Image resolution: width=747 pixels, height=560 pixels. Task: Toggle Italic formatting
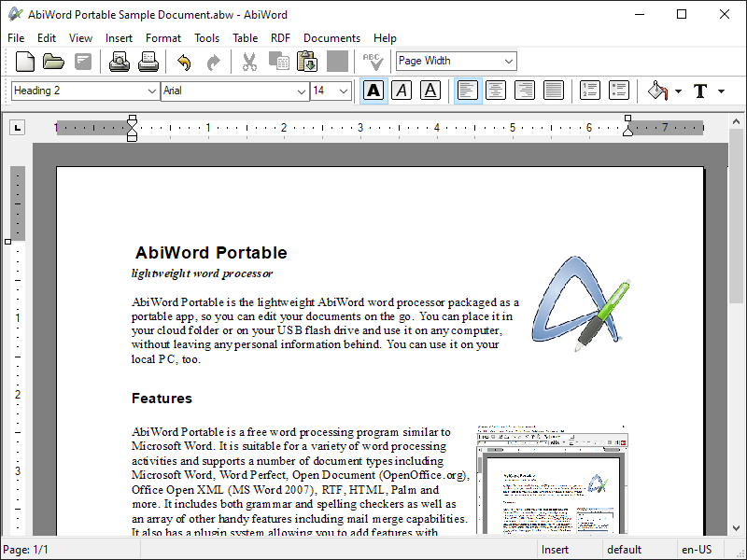coord(402,91)
